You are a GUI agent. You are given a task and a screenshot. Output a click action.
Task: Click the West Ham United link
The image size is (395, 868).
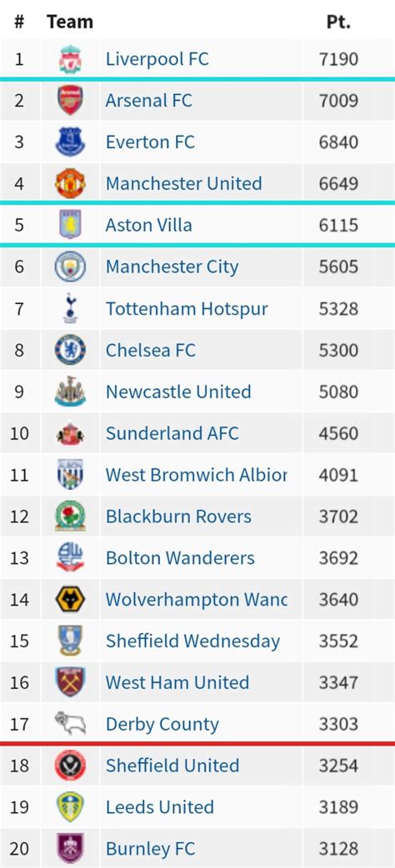pos(177,682)
